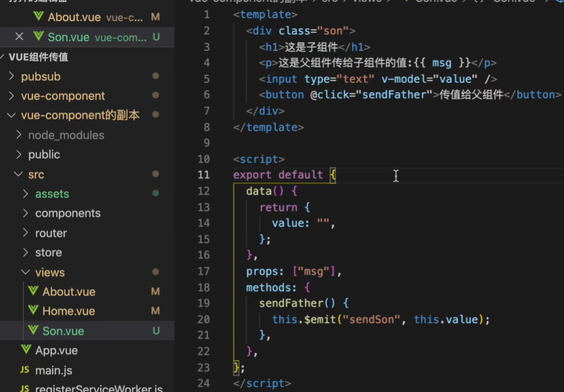Expand the assets folder
The image size is (564, 392).
(x=25, y=194)
